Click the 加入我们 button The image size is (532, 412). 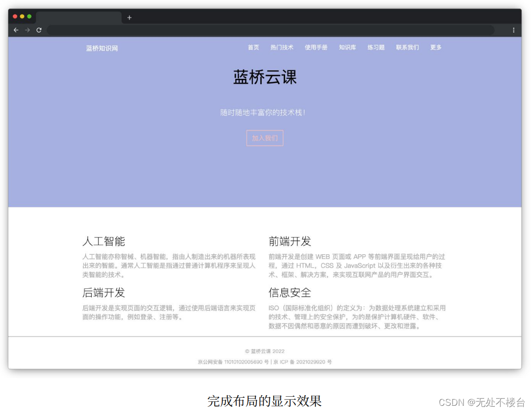(265, 138)
